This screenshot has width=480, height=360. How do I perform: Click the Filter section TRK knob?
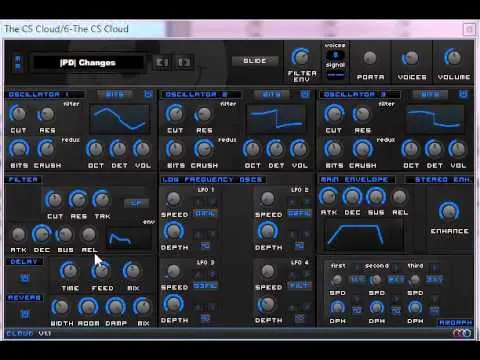[x=102, y=199]
